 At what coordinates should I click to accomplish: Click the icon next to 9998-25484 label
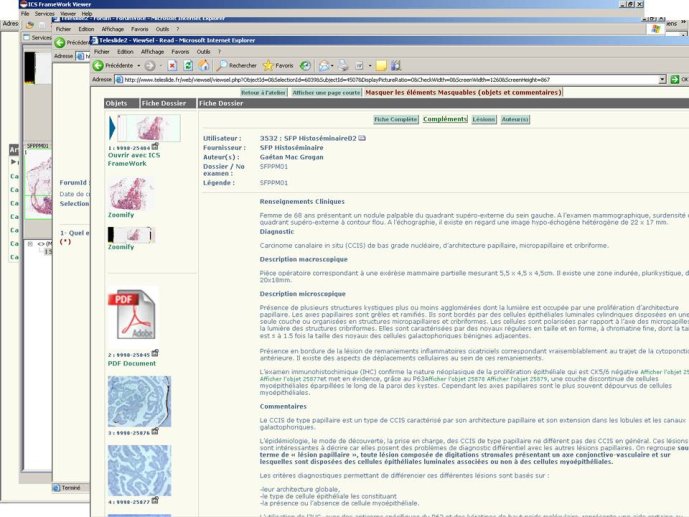point(155,146)
